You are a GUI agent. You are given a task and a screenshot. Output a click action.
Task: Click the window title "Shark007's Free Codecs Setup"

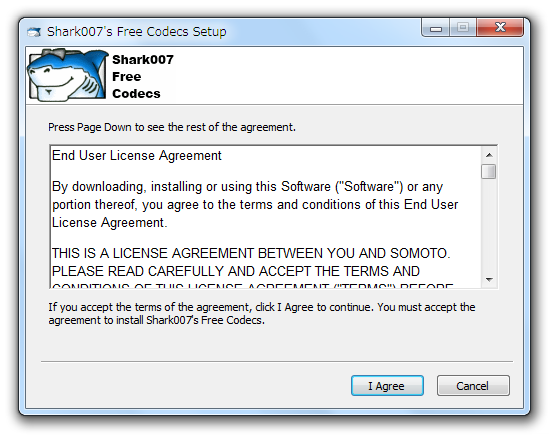(x=137, y=32)
